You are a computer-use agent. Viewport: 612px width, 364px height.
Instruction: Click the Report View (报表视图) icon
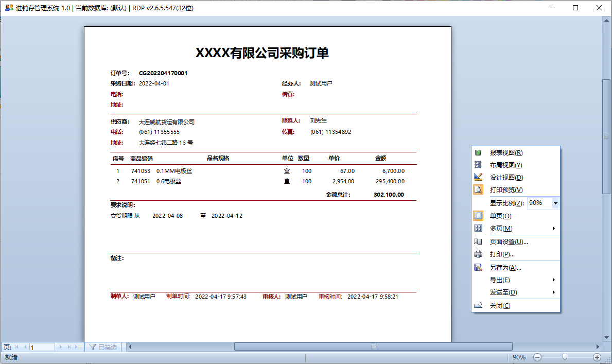click(x=478, y=153)
